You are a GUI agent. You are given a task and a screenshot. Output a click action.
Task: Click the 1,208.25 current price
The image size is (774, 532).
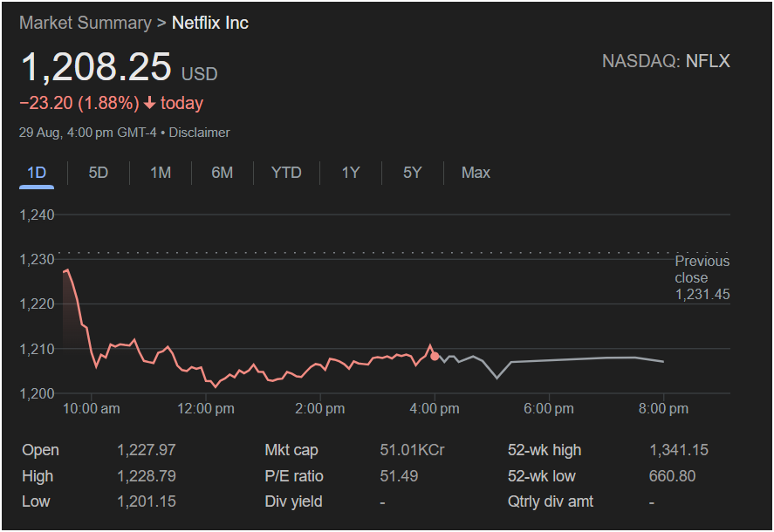(x=96, y=67)
